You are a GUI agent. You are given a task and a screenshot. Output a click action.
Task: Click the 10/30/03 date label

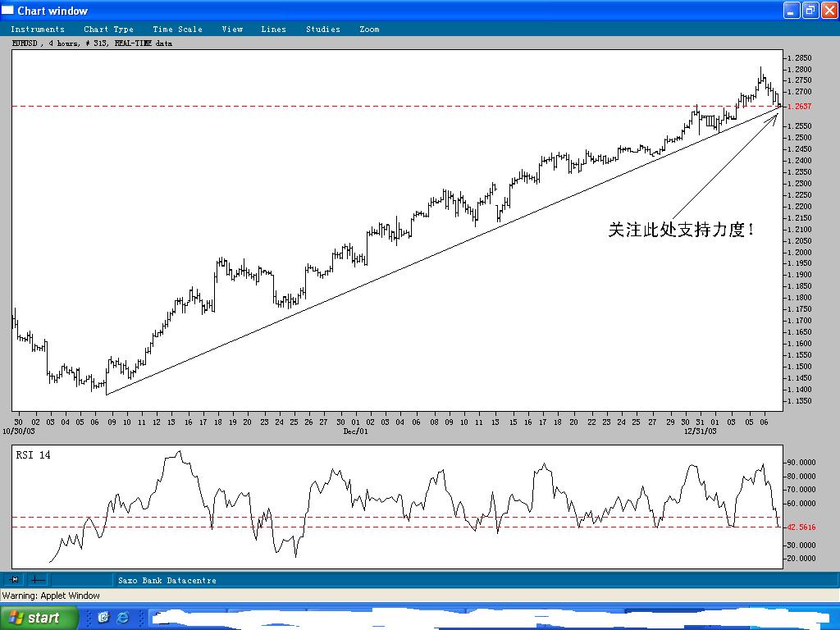(x=19, y=431)
